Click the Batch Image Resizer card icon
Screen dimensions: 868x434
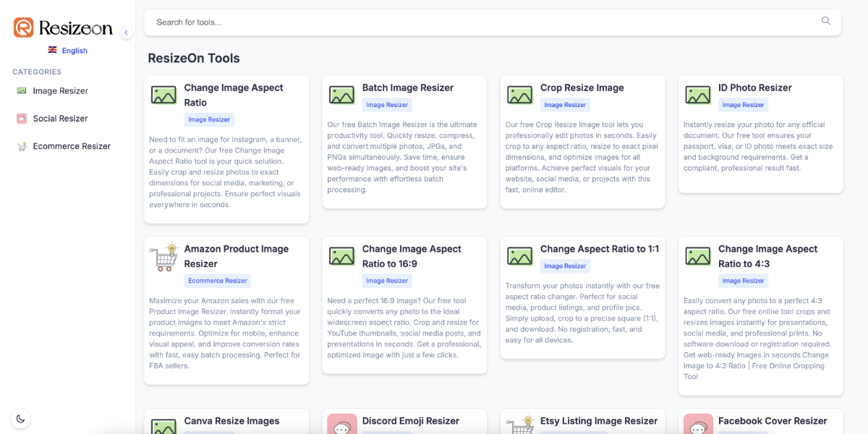pos(342,95)
